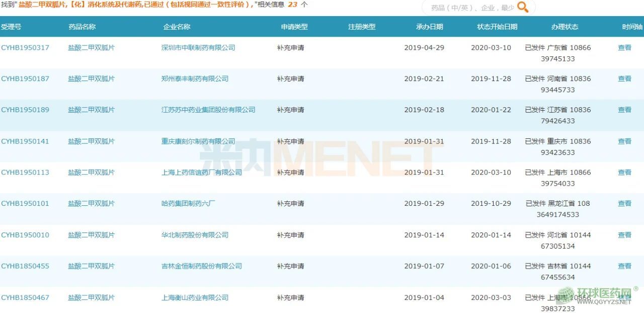Open acceptance number CYHB1950317
The image size is (644, 313).
click(25, 48)
